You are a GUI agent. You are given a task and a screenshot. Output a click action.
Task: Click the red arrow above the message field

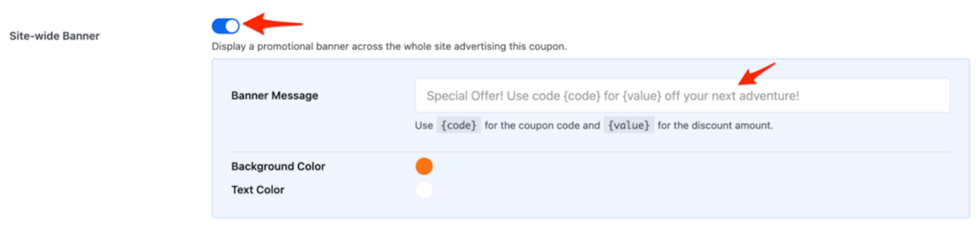coord(756,74)
